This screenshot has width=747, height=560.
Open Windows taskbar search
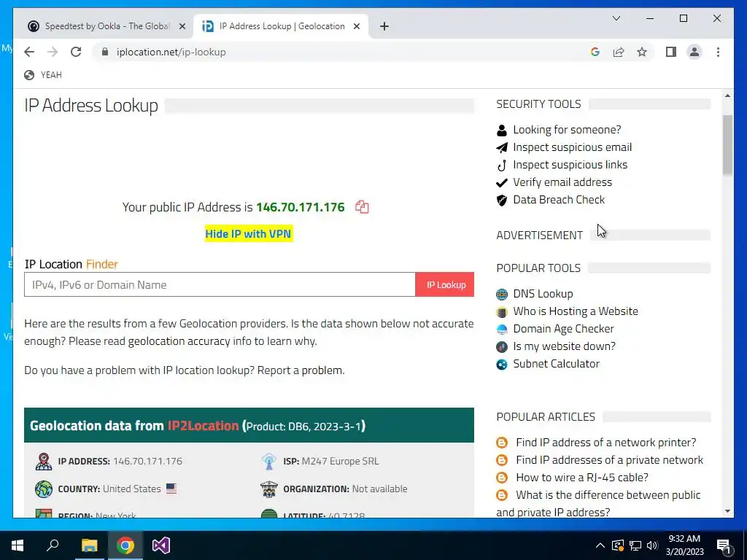coord(53,545)
